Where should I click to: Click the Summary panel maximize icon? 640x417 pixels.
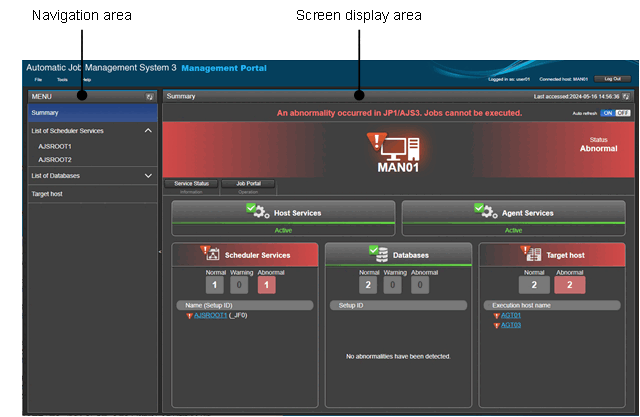coord(627,96)
